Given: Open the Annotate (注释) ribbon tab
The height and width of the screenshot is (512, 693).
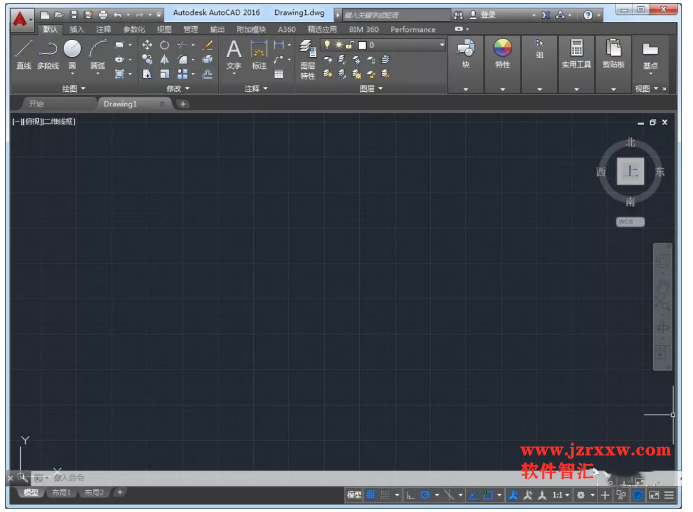Looking at the screenshot, I should point(103,29).
